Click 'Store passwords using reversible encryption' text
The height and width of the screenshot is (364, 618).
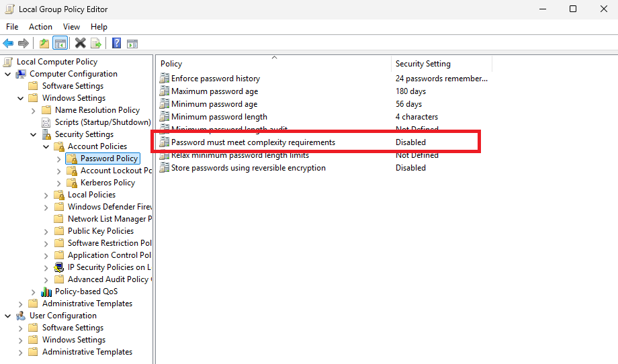tap(249, 168)
